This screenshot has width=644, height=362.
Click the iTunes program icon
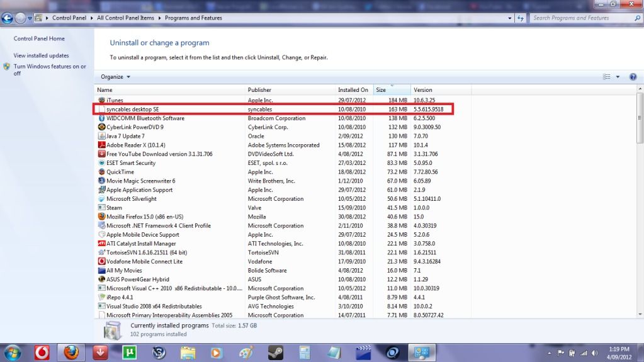pos(101,100)
